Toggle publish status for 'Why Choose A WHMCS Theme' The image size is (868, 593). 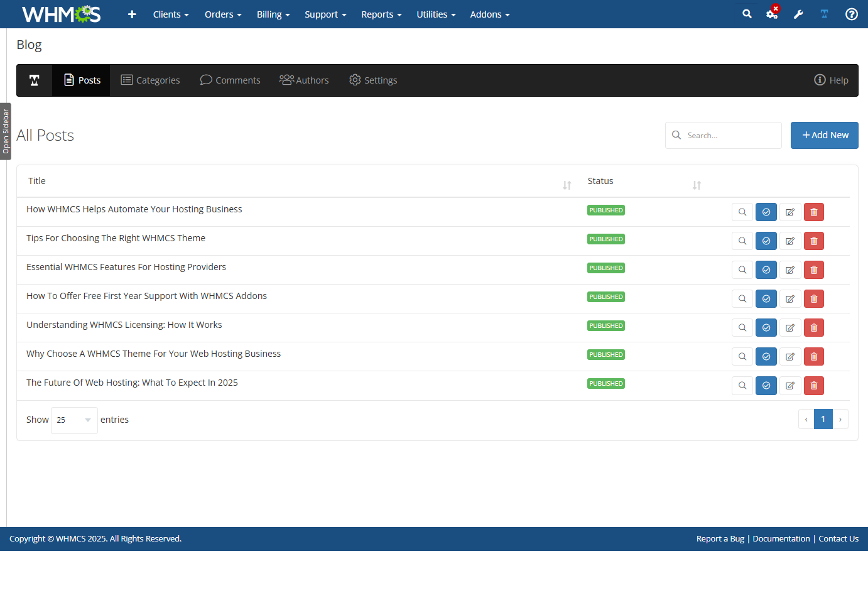pyautogui.click(x=766, y=357)
